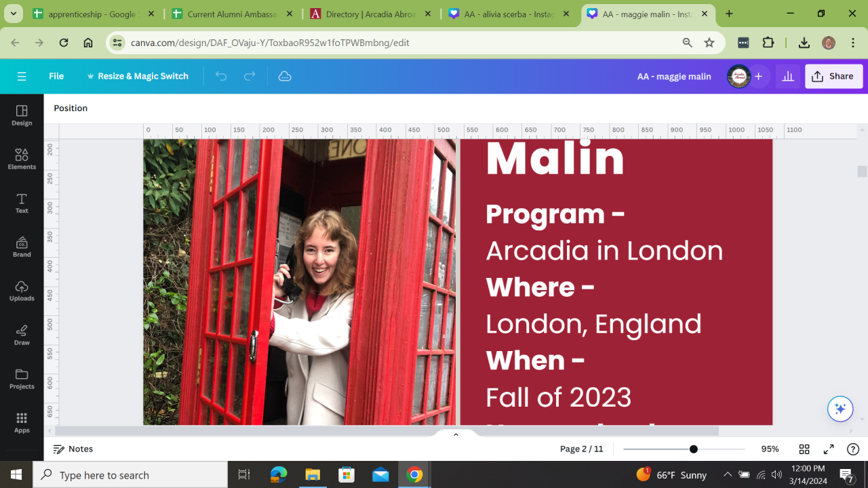The height and width of the screenshot is (488, 868).
Task: Open the zoom percentage 95% menu
Action: pyautogui.click(x=770, y=449)
